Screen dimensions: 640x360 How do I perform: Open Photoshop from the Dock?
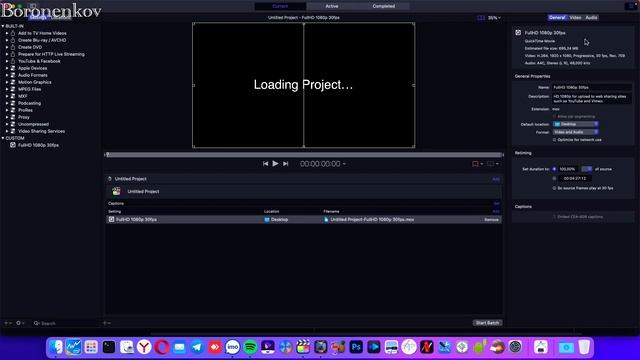point(356,347)
